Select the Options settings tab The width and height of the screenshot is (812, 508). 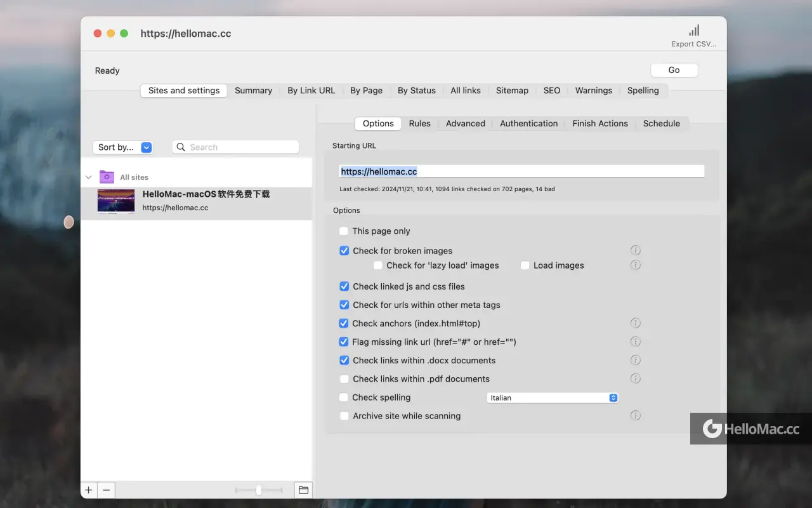coord(378,124)
